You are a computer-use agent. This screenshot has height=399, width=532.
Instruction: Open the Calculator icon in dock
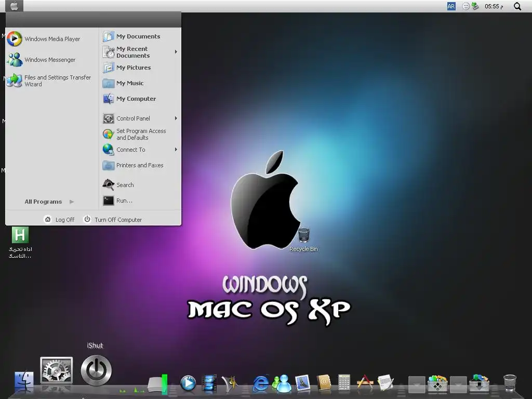344,383
